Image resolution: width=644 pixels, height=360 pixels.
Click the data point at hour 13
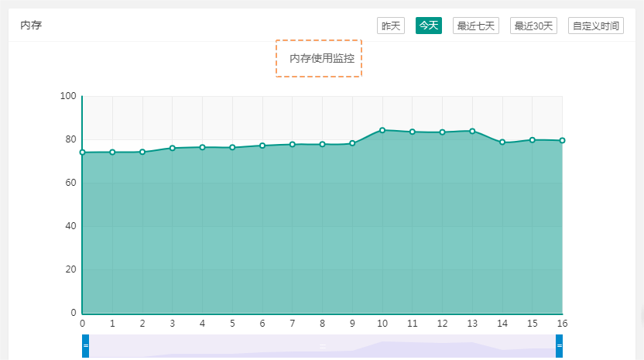(472, 131)
